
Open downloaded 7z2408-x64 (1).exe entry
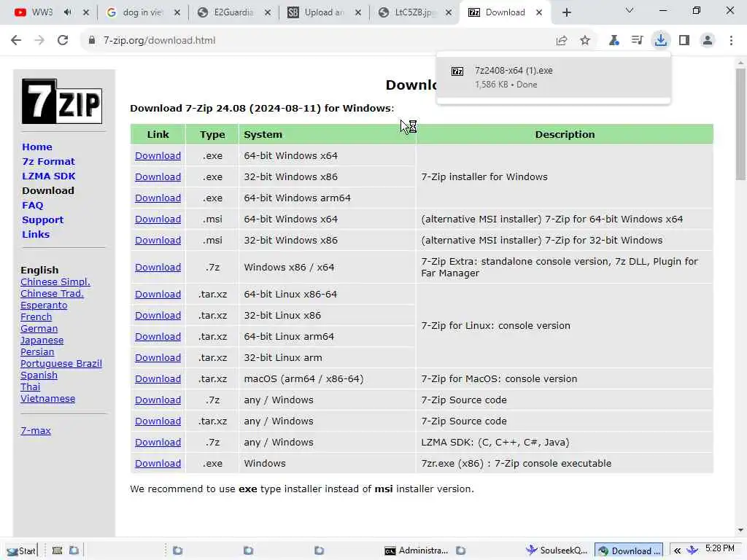point(553,77)
